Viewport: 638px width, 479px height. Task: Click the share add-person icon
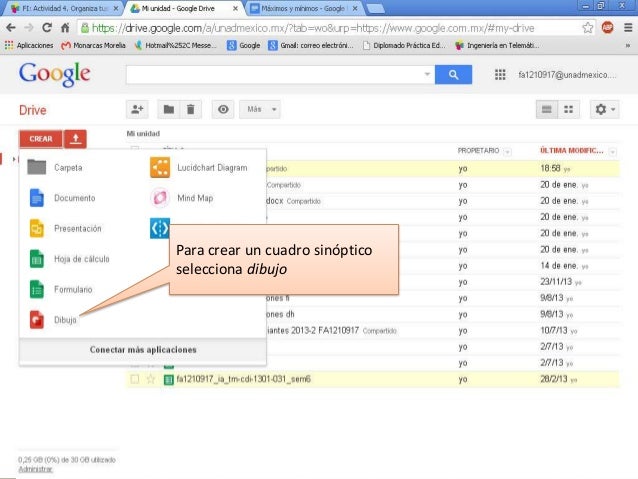137,109
